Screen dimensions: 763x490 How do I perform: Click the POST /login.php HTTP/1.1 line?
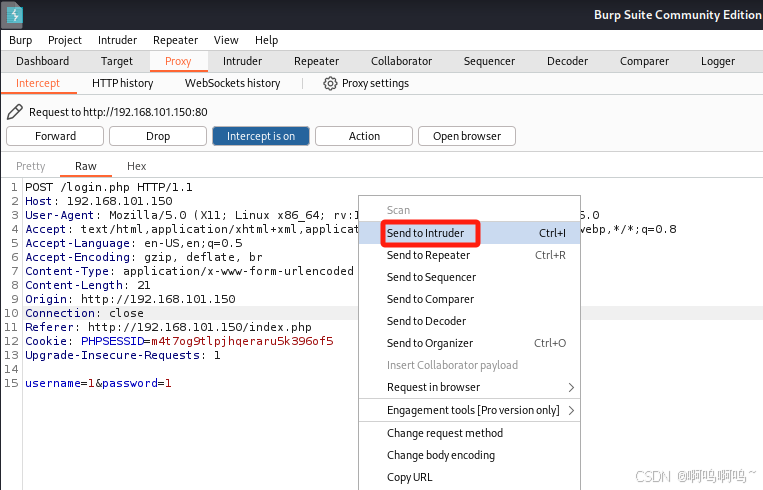[109, 187]
